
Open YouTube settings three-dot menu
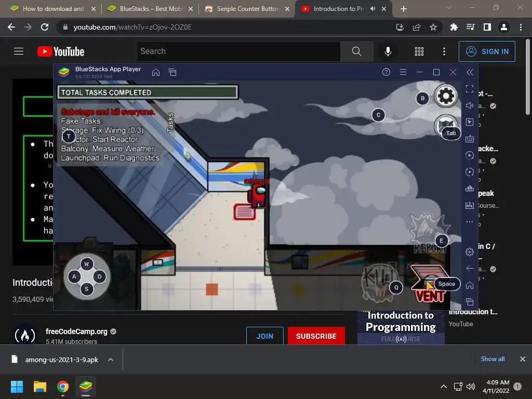pyautogui.click(x=444, y=51)
